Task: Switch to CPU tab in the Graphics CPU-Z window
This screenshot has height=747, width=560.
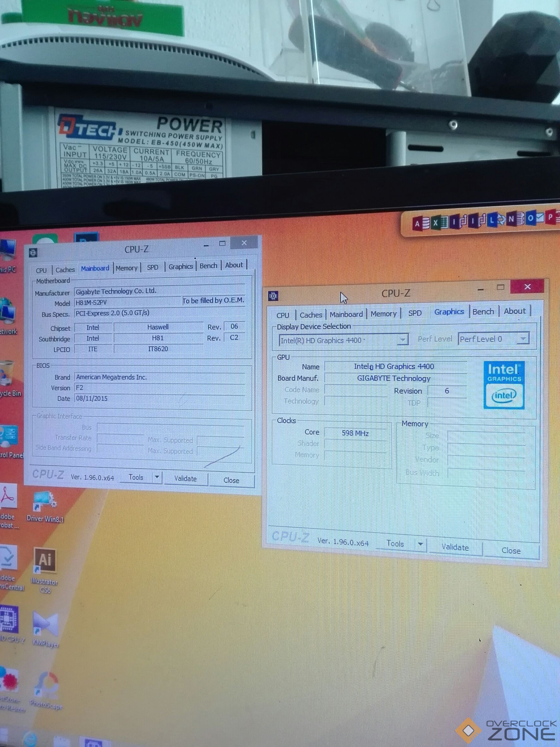Action: [283, 315]
